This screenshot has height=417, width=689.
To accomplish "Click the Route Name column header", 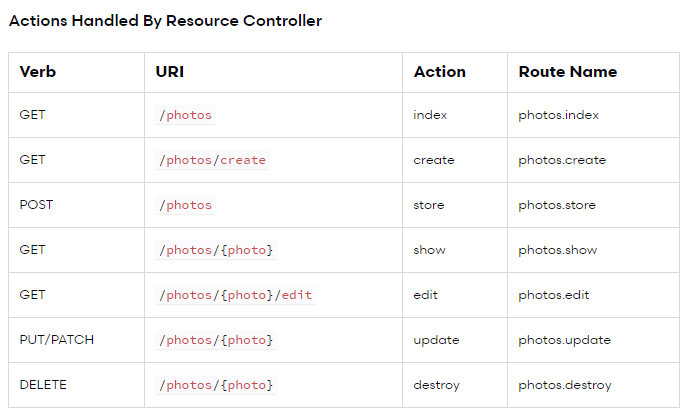I will point(568,72).
